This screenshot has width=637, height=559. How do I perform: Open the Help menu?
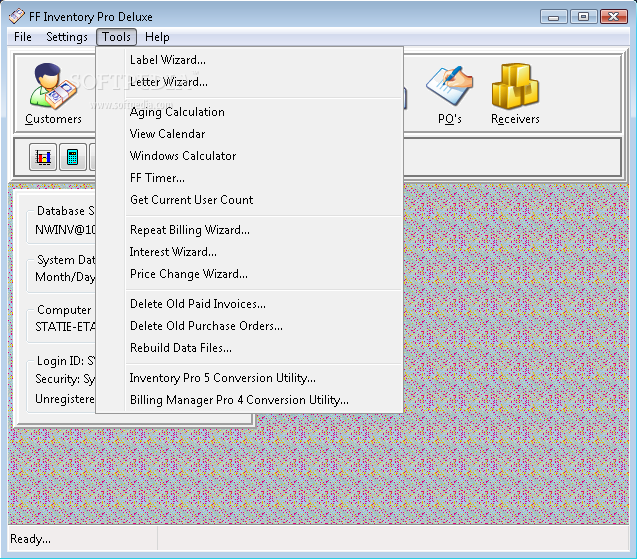tap(157, 37)
